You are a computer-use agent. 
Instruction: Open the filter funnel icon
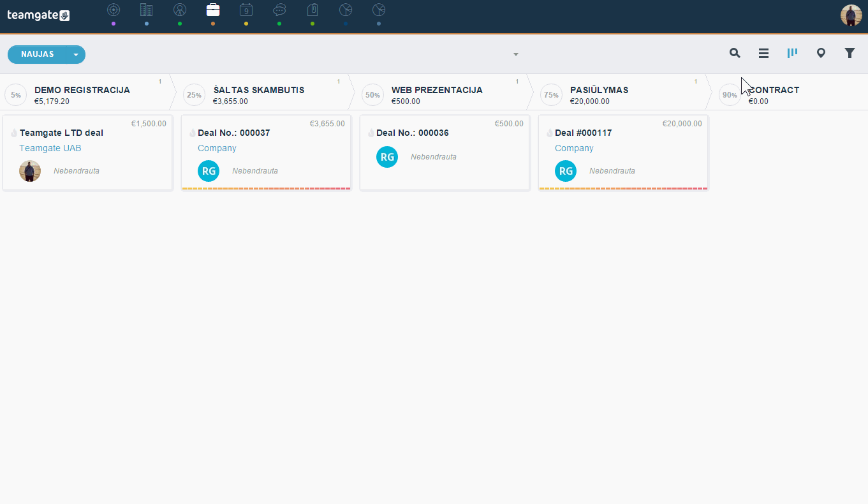coord(850,54)
